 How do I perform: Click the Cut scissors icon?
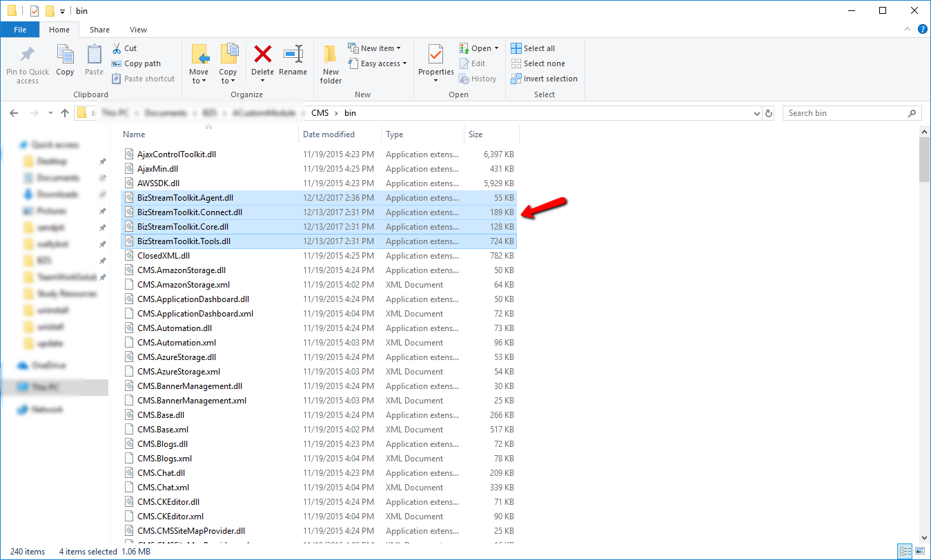(117, 48)
